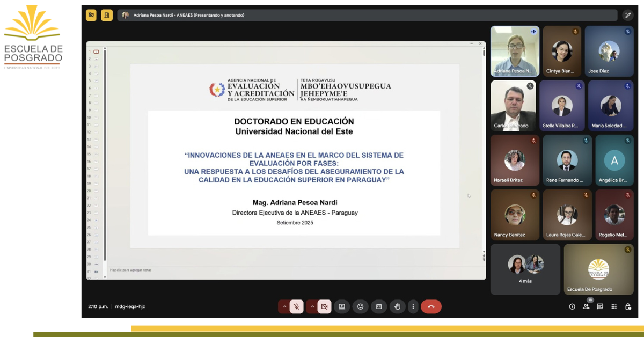Click muted mic icon on Laura Rojas tile

click(x=586, y=195)
